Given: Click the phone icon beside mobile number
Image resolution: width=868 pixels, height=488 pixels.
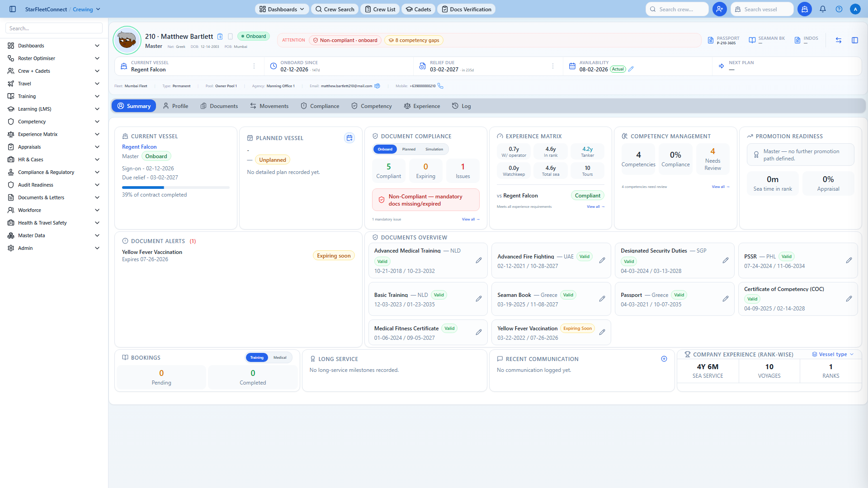Looking at the screenshot, I should [x=440, y=86].
